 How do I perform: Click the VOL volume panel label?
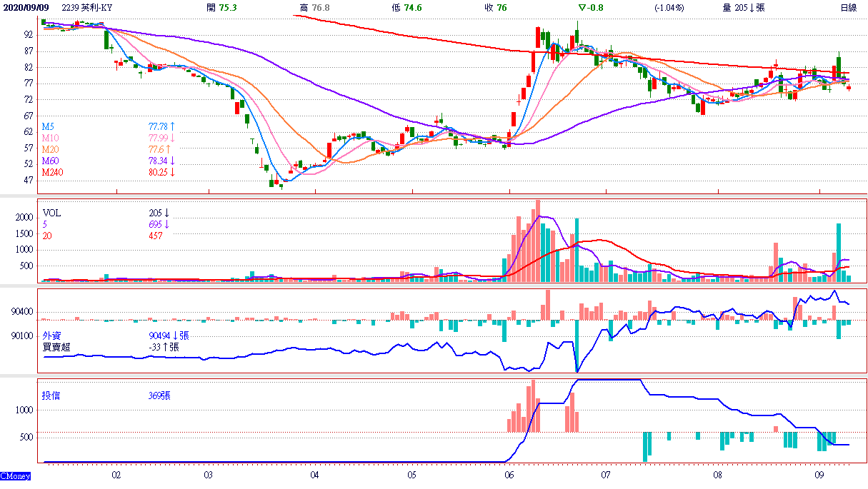point(52,213)
